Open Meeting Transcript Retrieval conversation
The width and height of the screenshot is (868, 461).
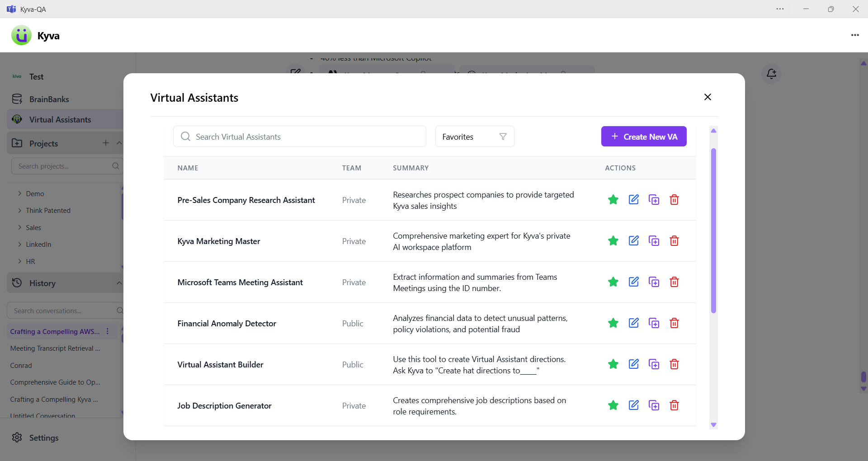55,348
